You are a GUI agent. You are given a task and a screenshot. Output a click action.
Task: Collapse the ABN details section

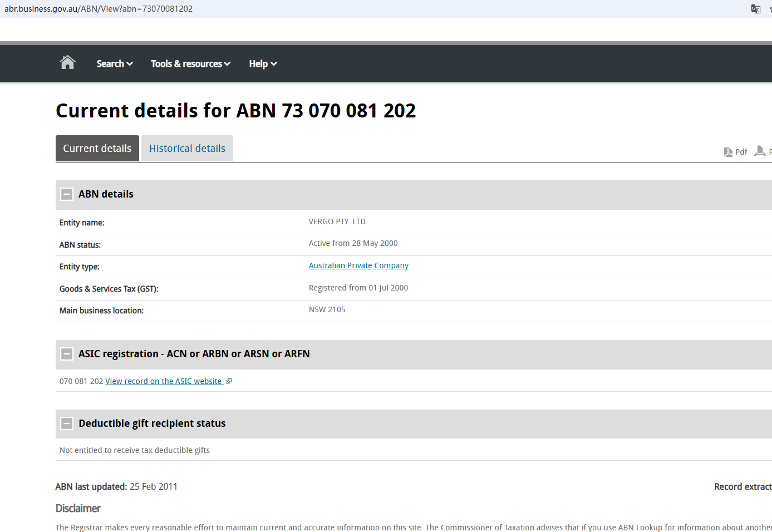(x=67, y=194)
